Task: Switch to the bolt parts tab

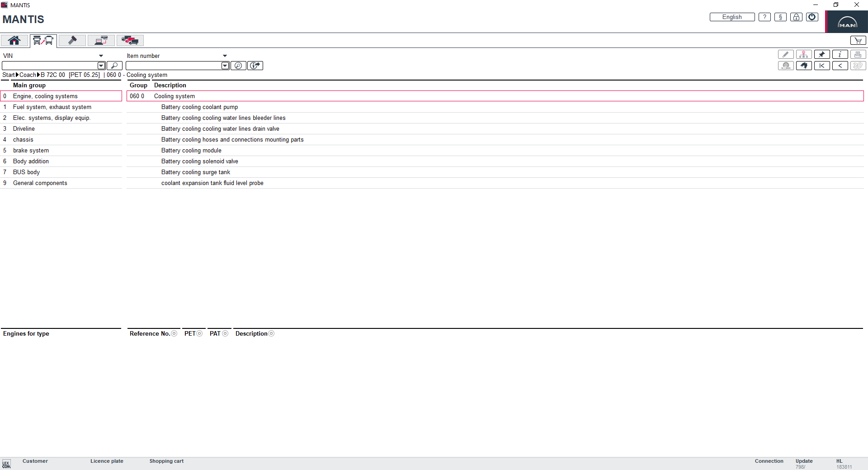Action: coord(72,41)
